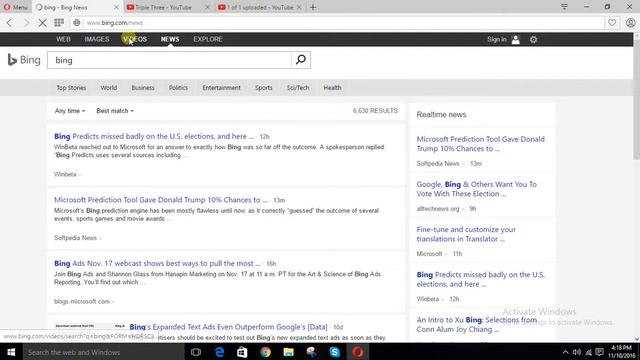Image resolution: width=640 pixels, height=360 pixels.
Task: Click the Opera taskbar icon
Action: pyautogui.click(x=358, y=352)
